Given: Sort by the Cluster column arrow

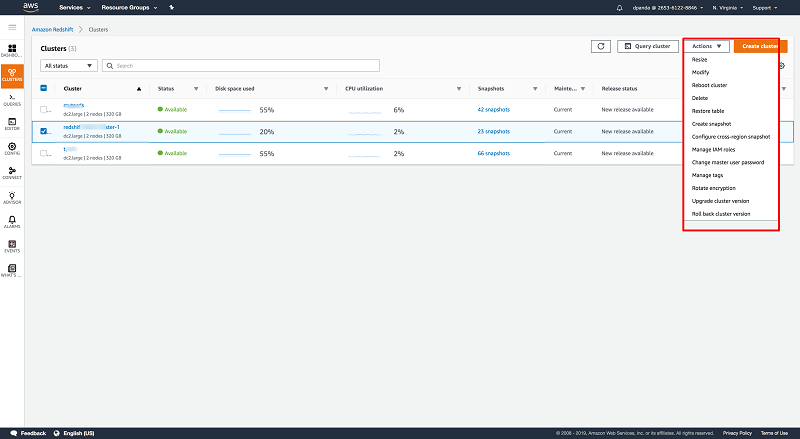Looking at the screenshot, I should tap(139, 89).
